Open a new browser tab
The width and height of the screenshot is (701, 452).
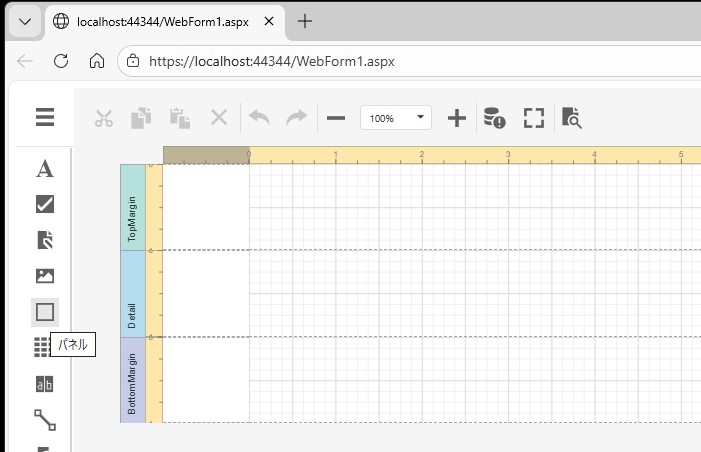point(306,21)
